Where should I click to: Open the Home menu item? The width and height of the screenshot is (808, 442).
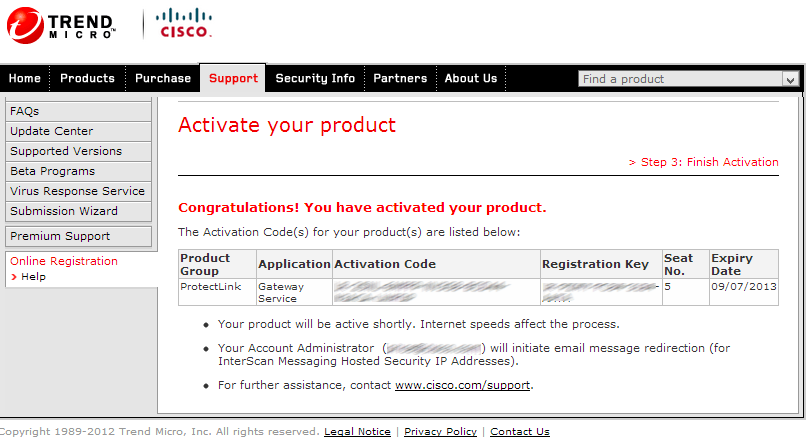click(25, 78)
